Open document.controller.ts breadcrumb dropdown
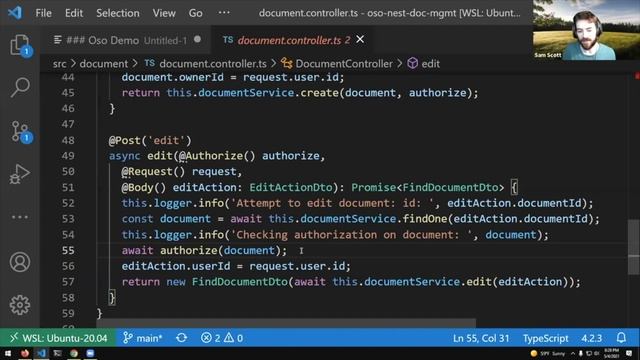Image resolution: width=640 pixels, height=360 pixels. 205,64
